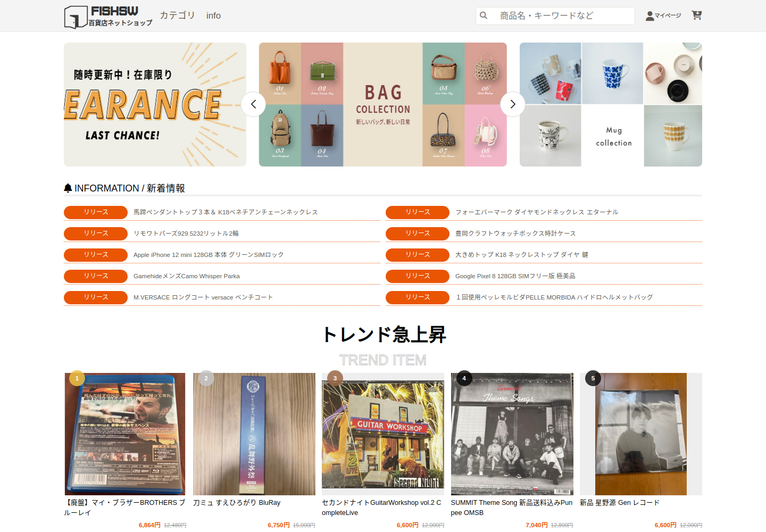This screenshot has height=532, width=766.
Task: Click the トレンド急上昇 heading
Action: [x=383, y=335]
